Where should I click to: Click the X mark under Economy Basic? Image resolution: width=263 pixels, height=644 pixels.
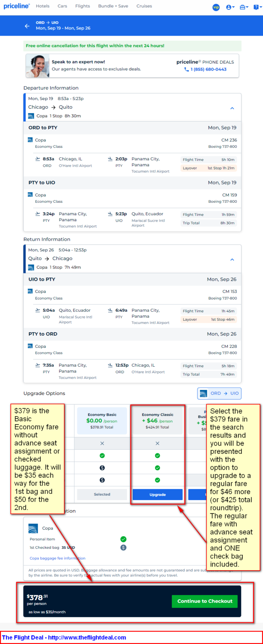pyautogui.click(x=102, y=443)
